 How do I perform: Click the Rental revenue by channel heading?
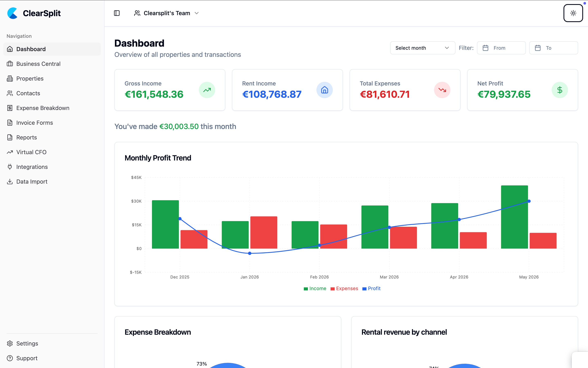(x=404, y=332)
